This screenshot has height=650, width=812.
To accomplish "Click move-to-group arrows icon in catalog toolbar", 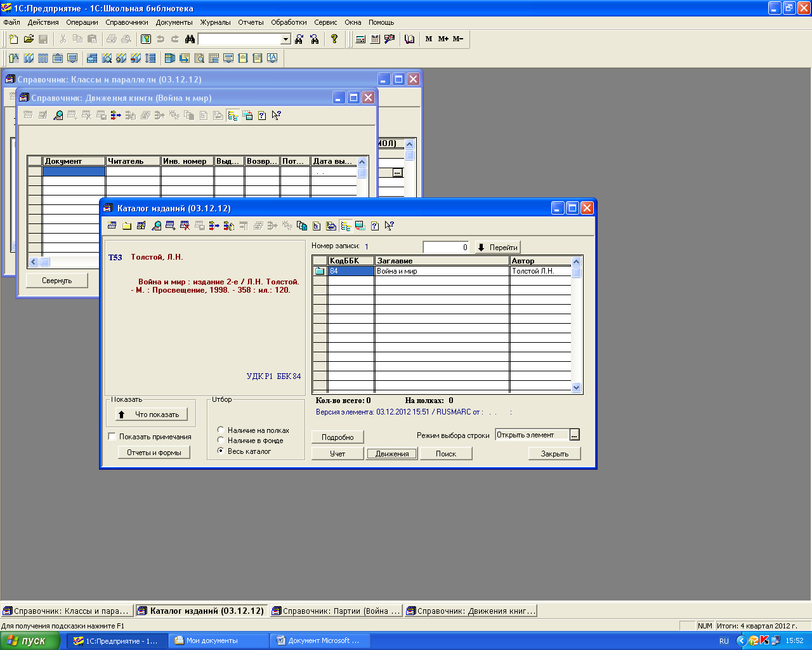I will 214,225.
